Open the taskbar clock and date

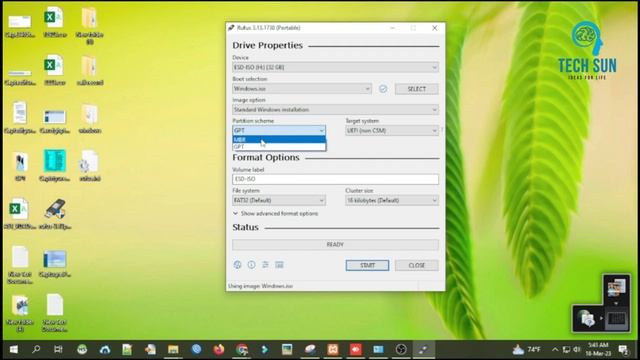click(598, 349)
